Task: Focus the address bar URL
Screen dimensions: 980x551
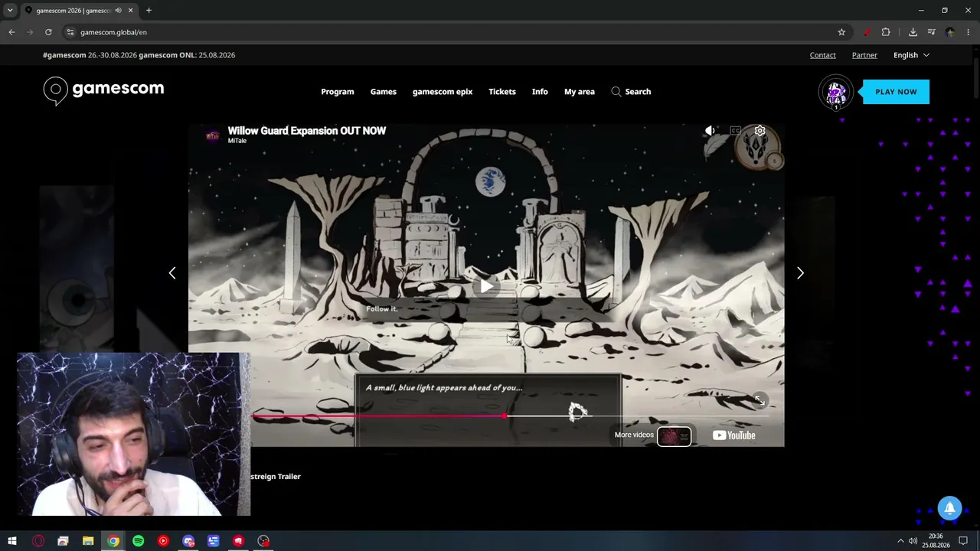Action: click(113, 32)
